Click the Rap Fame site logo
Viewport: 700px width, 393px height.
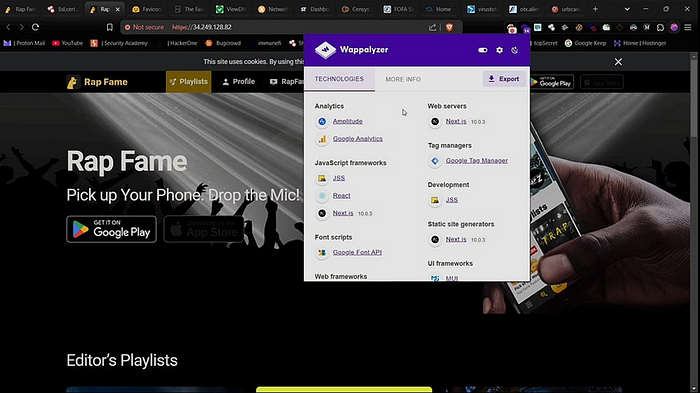pyautogui.click(x=97, y=82)
